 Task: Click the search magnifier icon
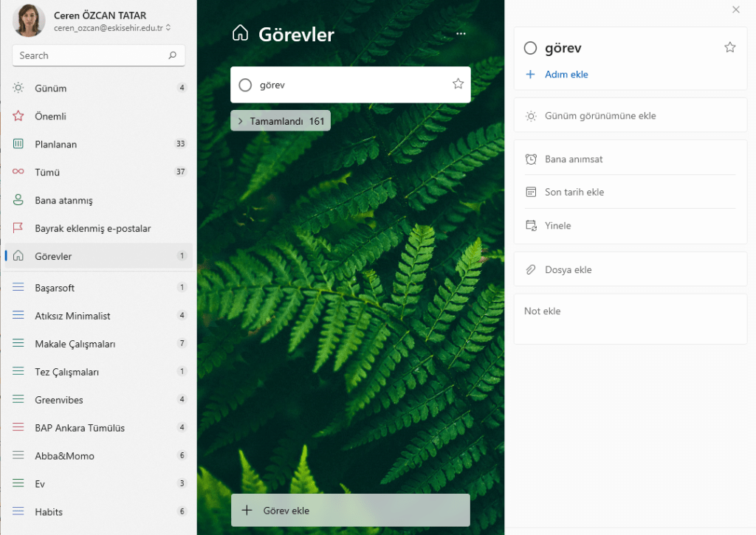tap(172, 55)
